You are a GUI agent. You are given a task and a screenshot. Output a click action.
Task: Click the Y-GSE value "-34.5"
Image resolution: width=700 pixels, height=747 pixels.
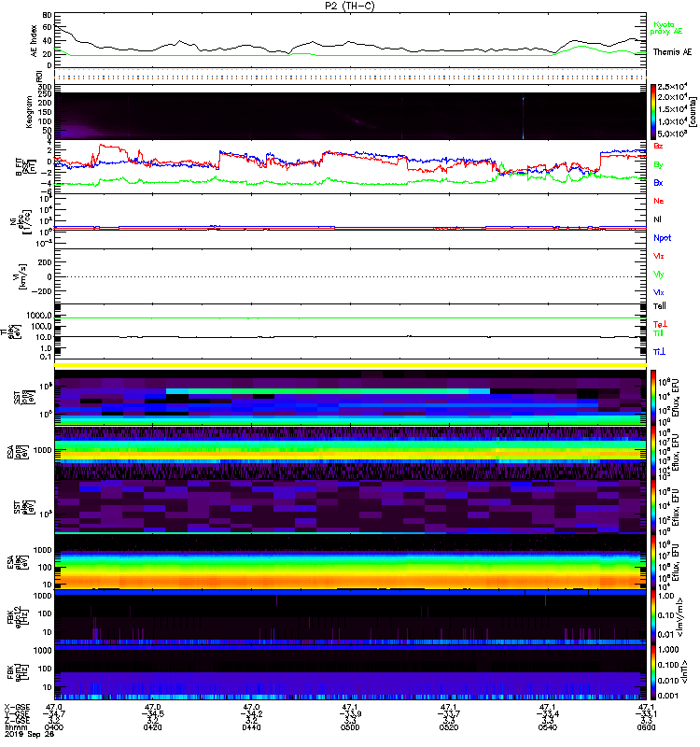[x=152, y=714]
